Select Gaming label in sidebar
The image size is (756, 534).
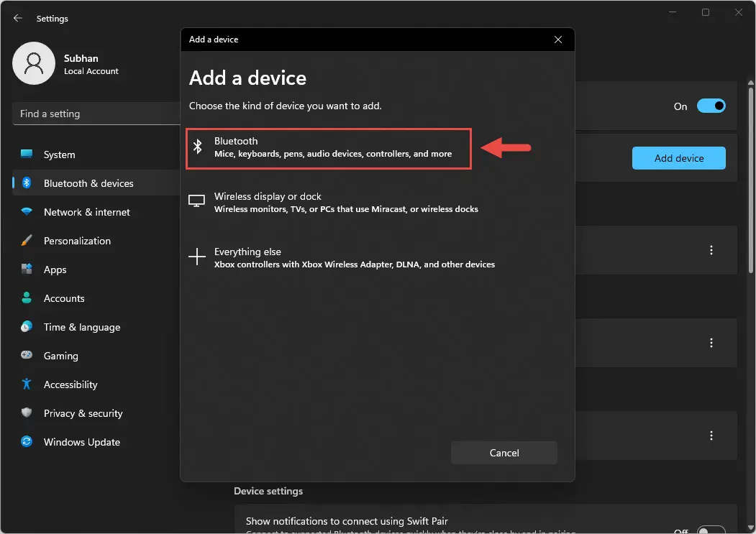[60, 356]
